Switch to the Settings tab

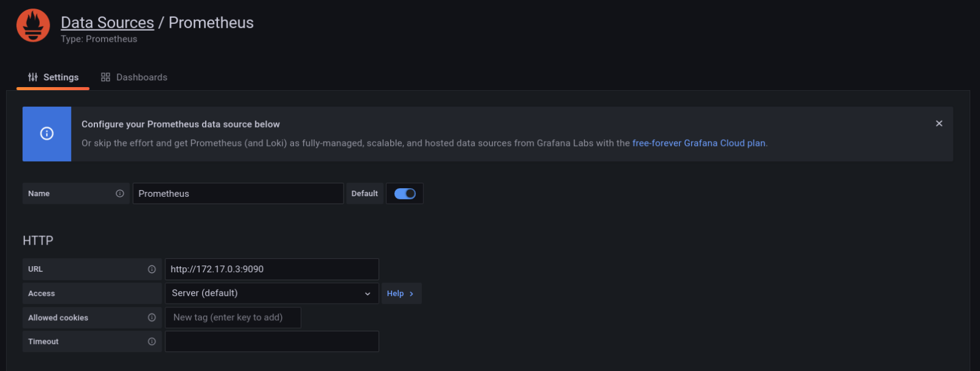pyautogui.click(x=53, y=77)
